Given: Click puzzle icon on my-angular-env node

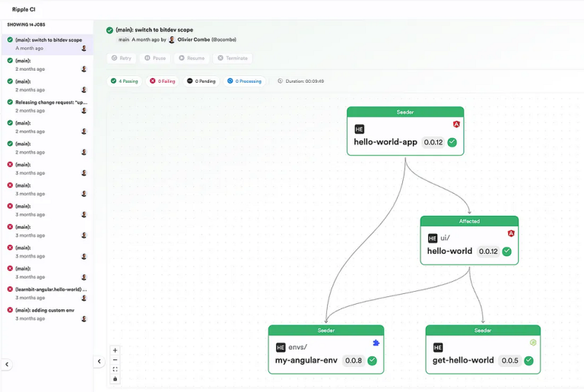Looking at the screenshot, I should click(376, 343).
